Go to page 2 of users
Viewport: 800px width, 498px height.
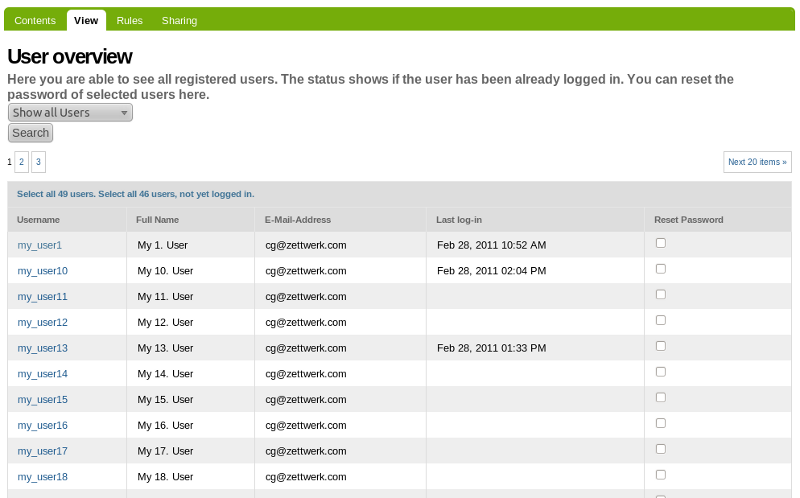pos(21,162)
